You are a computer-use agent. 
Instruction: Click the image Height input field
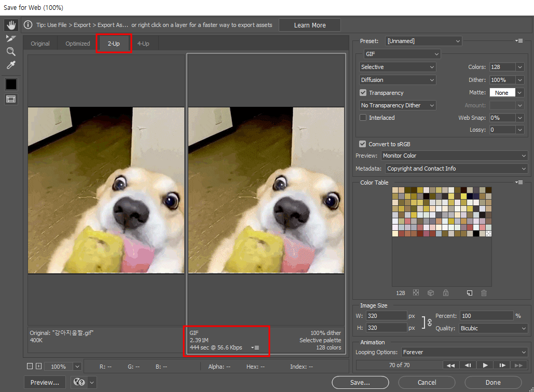(x=386, y=328)
